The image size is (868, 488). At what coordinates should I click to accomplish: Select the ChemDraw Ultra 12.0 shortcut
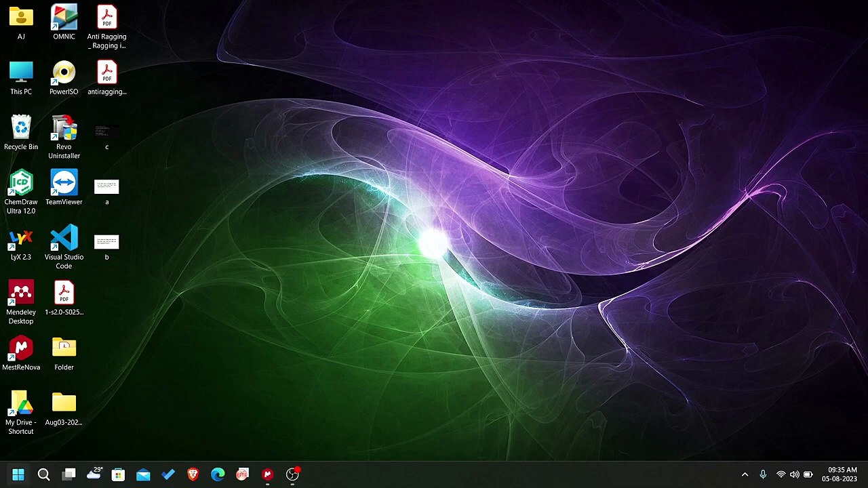click(x=21, y=182)
